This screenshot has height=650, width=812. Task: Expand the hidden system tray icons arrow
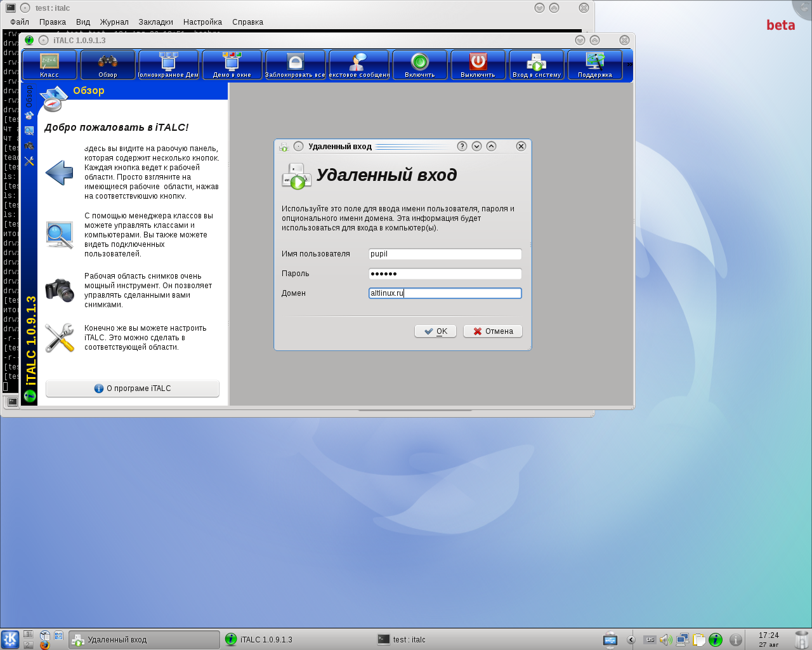coord(631,640)
